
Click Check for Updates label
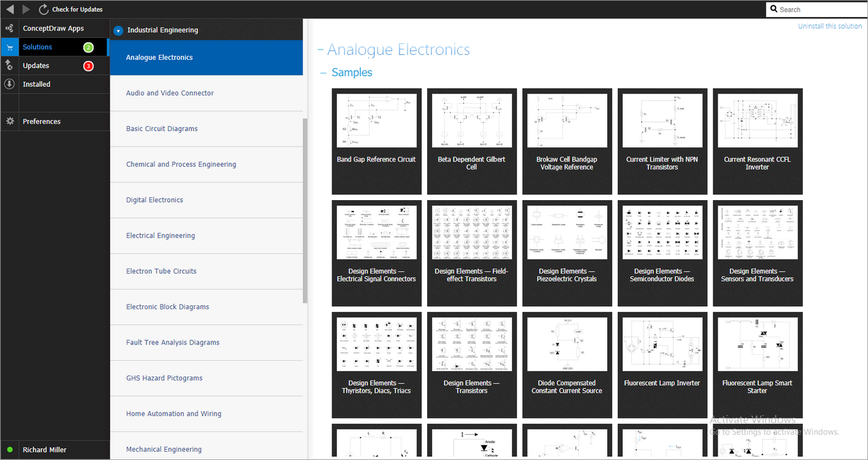tap(77, 9)
